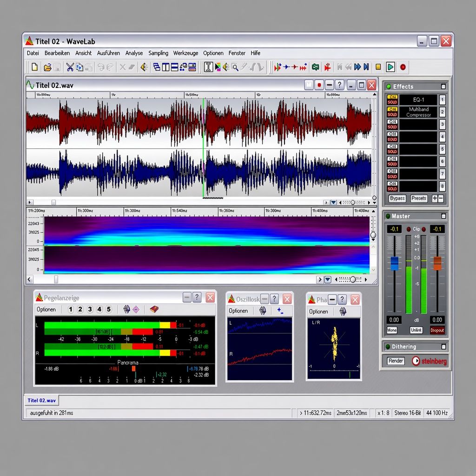This screenshot has height=476, width=476.
Task: Skip to end with the transport icon
Action: [366, 67]
